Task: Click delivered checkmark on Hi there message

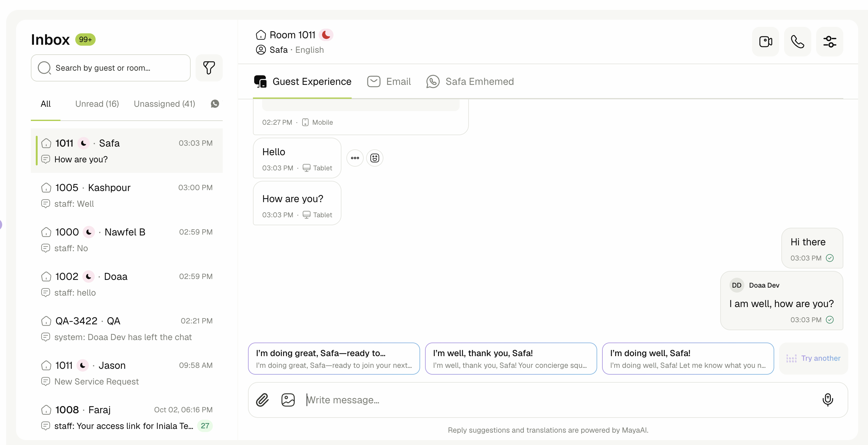Action: coord(829,258)
